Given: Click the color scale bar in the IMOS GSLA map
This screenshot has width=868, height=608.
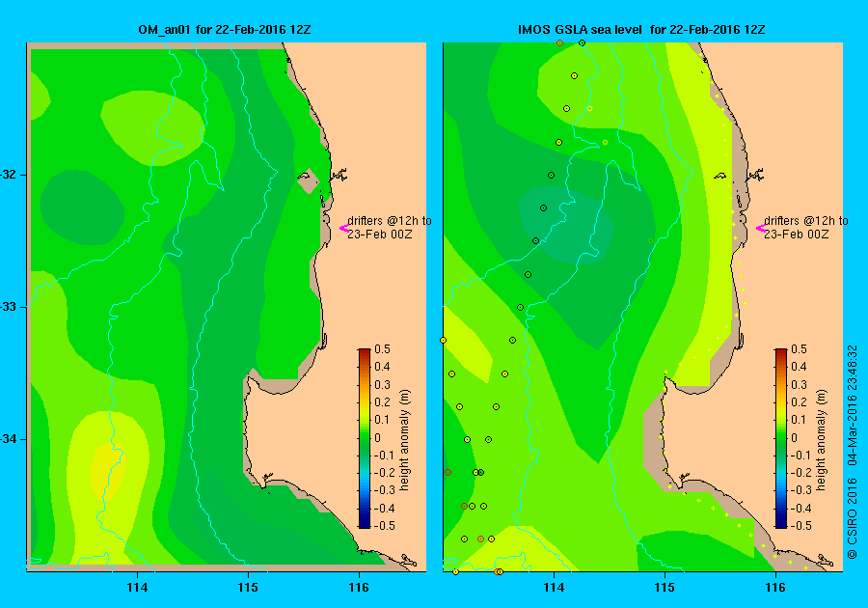Looking at the screenshot, I should pos(780,438).
